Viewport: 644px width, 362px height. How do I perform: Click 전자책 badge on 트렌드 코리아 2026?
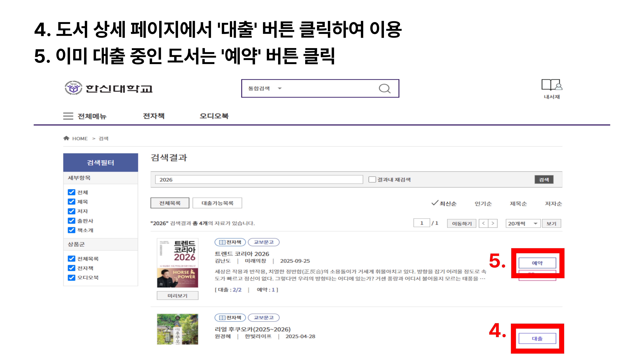click(x=230, y=242)
